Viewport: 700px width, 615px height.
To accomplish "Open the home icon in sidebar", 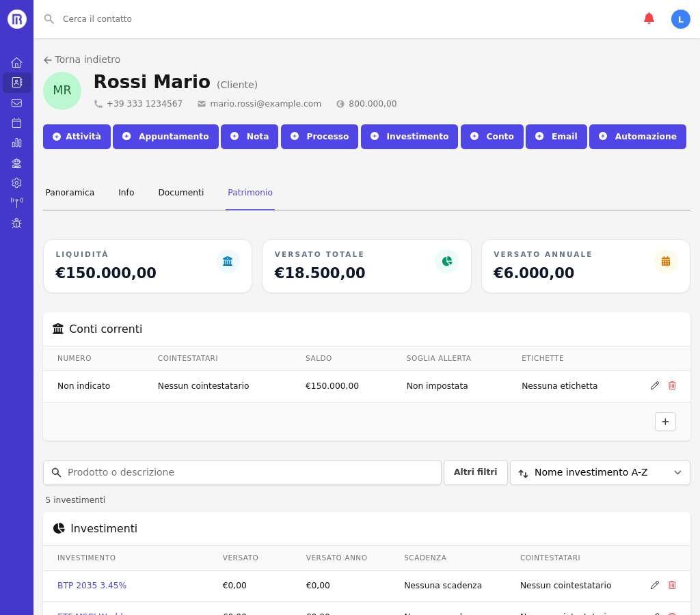I will point(16,63).
